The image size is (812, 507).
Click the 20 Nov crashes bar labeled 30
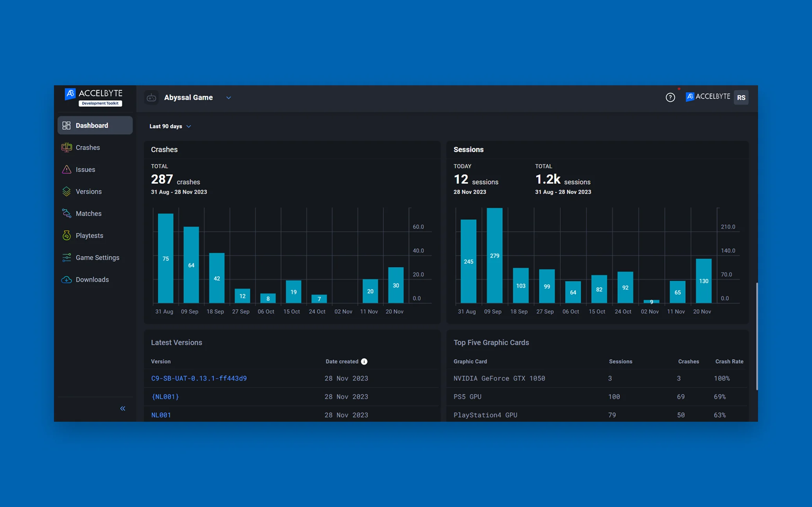(x=396, y=285)
